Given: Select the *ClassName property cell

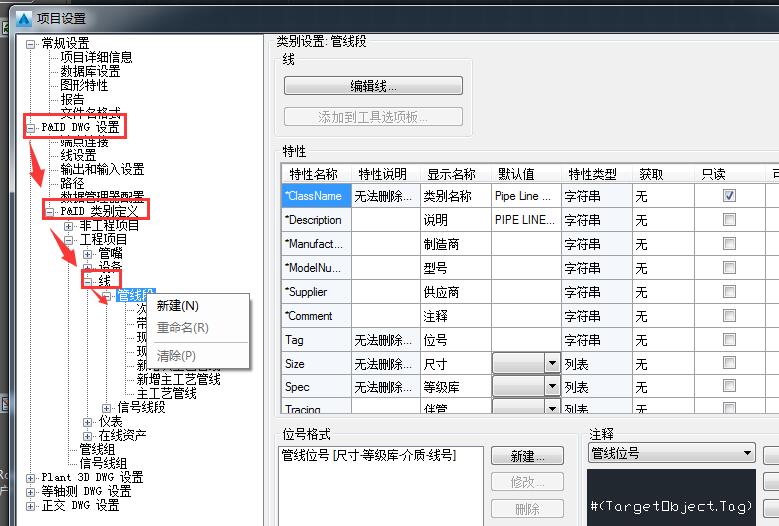Looking at the screenshot, I should 316,196.
